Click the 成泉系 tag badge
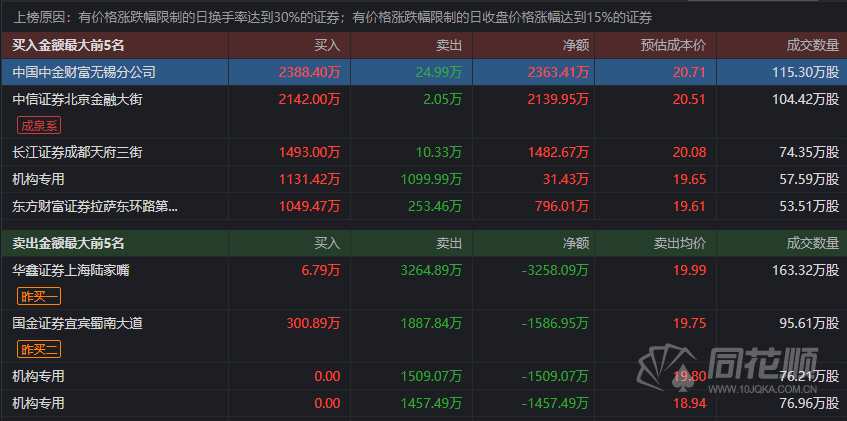Viewport: 847px width, 421px height. pos(39,126)
